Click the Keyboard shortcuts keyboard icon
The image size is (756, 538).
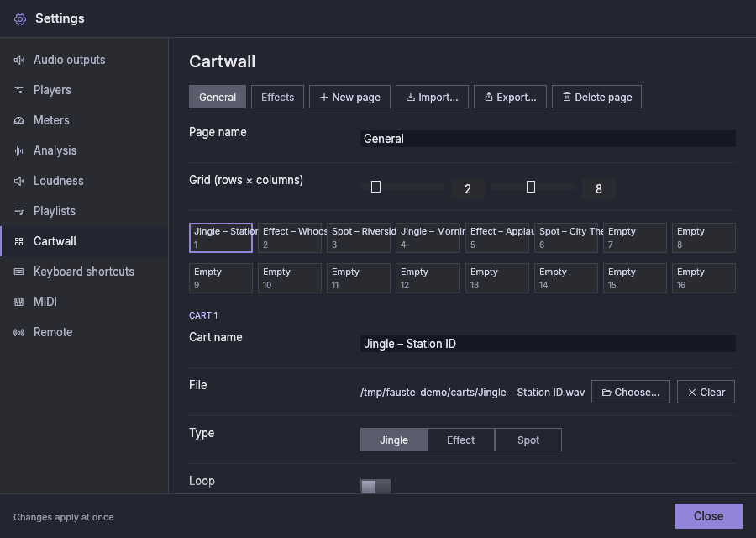[x=18, y=272]
